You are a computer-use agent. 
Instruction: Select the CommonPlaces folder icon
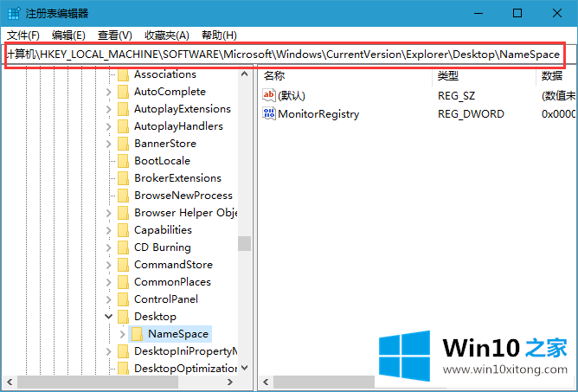click(123, 282)
